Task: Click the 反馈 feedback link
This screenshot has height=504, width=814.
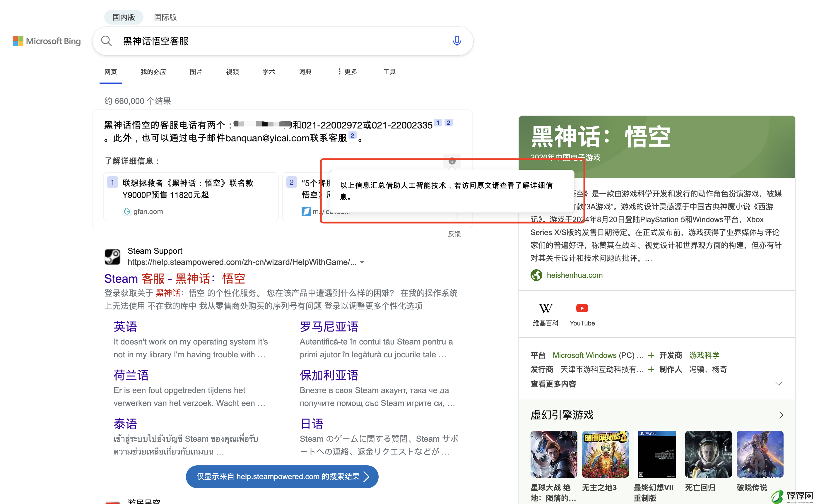Action: [454, 234]
